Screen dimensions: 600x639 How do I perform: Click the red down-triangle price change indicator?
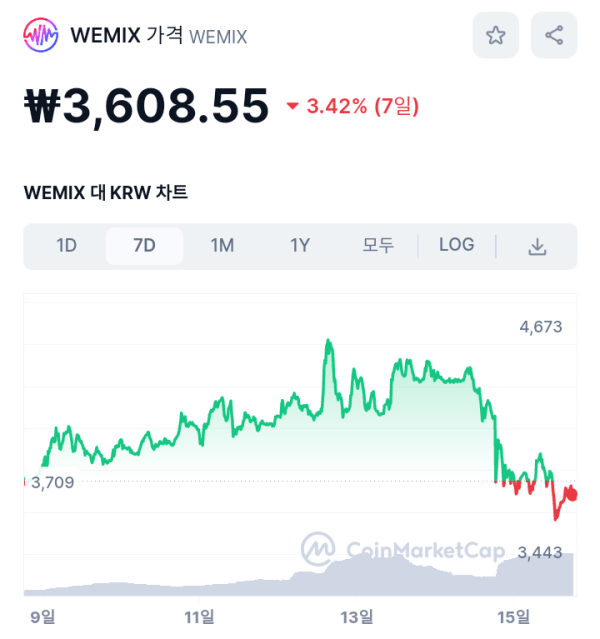[x=292, y=106]
